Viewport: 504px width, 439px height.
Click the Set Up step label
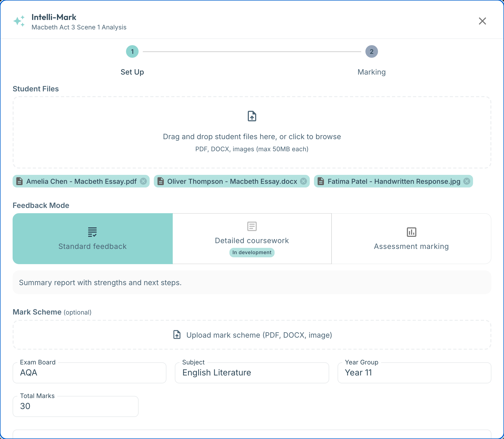coord(132,72)
